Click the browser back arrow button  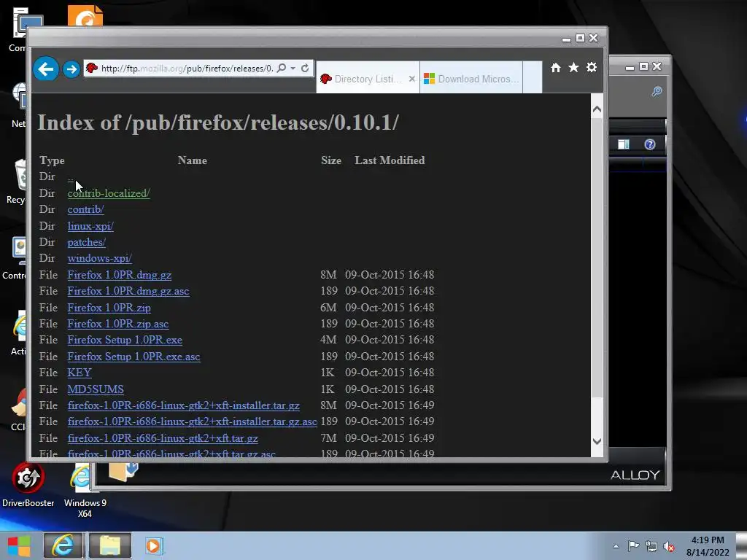tap(46, 69)
